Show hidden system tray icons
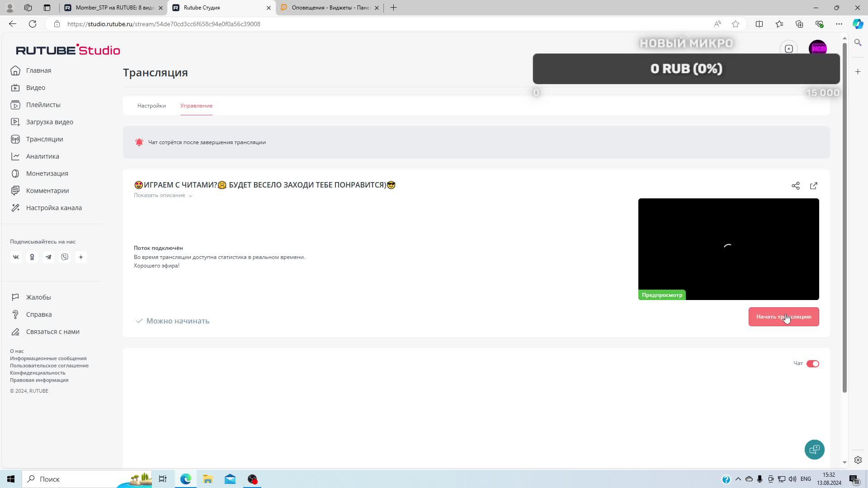The width and height of the screenshot is (868, 488). point(738,479)
